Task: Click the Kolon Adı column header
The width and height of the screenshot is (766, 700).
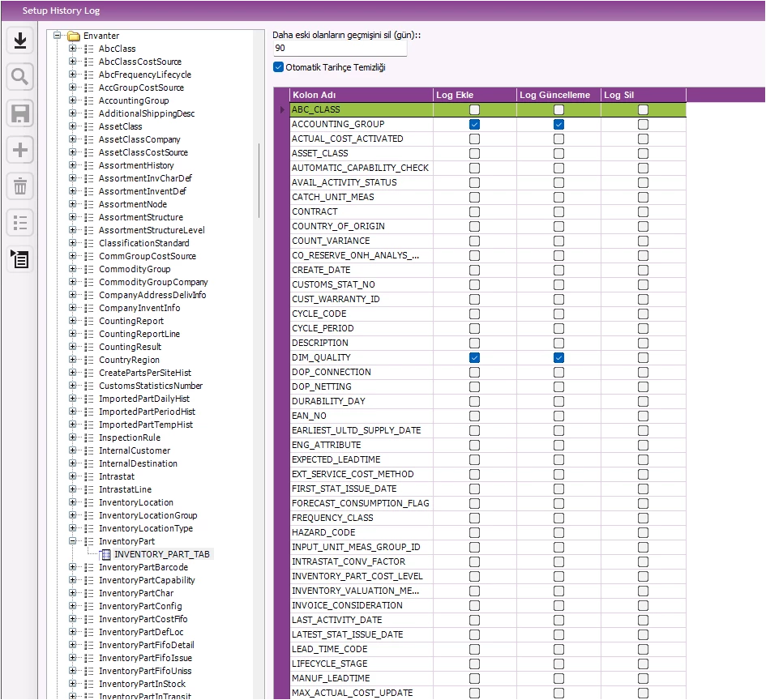Action: coord(361,95)
